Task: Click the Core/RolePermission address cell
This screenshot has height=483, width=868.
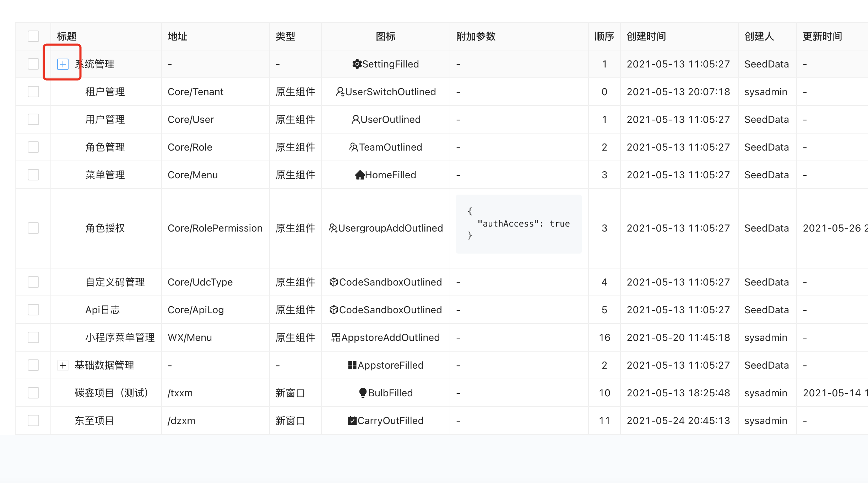Action: pos(215,228)
